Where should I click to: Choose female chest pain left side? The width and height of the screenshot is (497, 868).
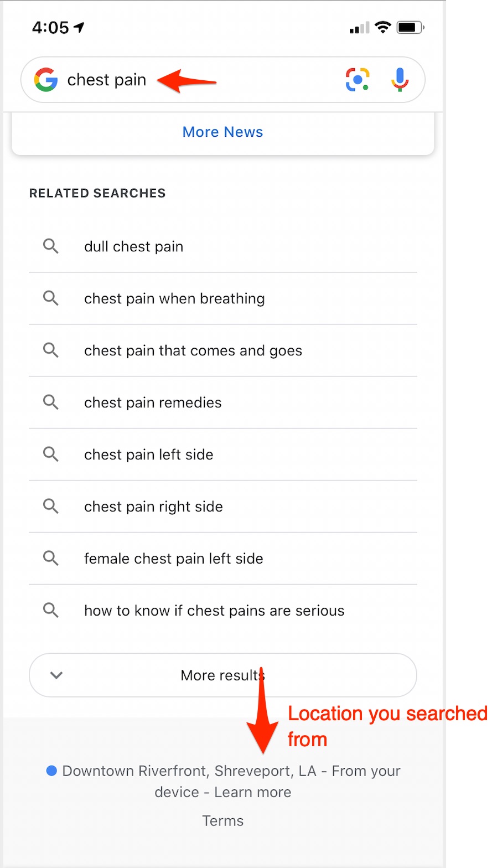tap(173, 559)
